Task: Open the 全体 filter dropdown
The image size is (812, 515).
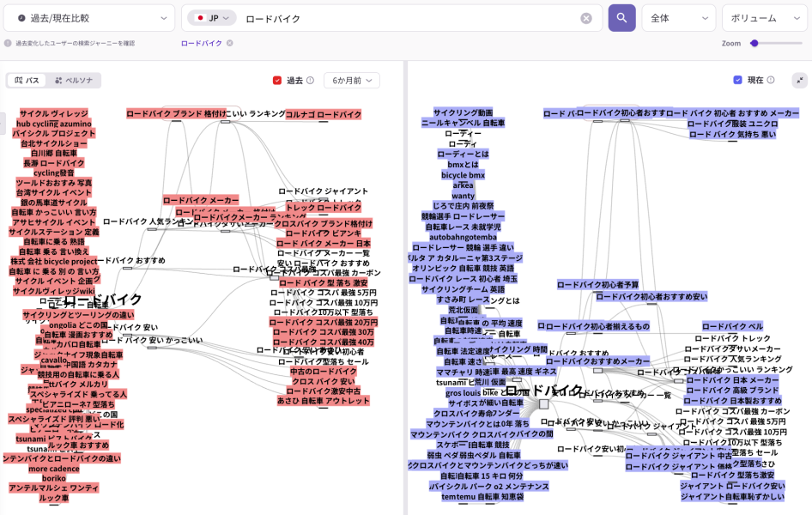Action: [x=678, y=18]
